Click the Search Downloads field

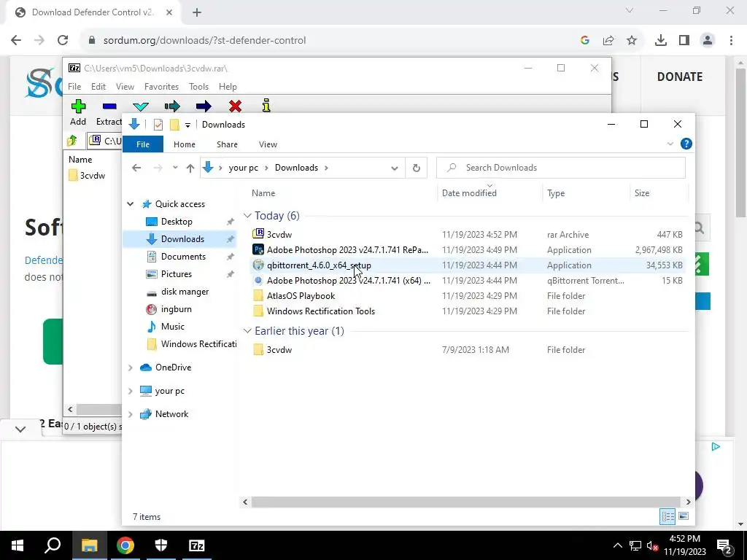561,168
